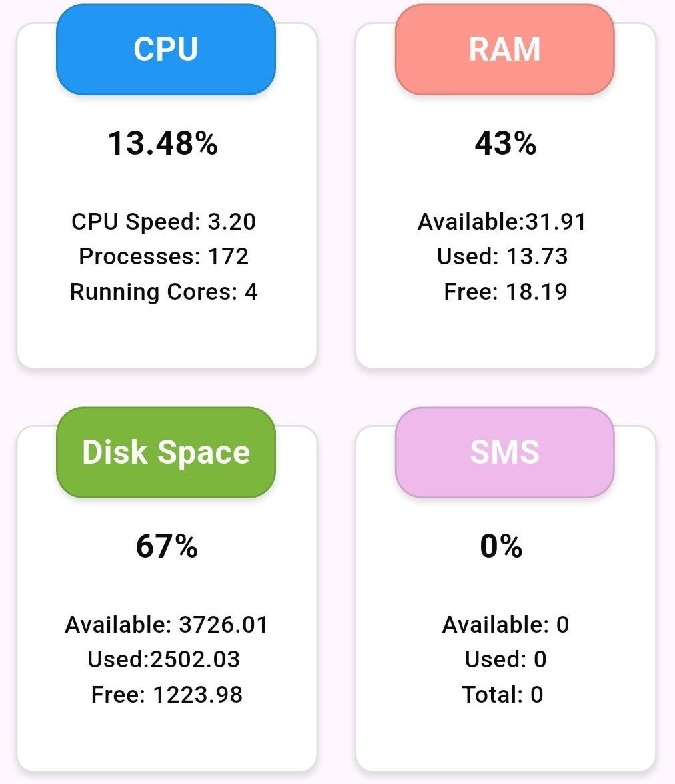Click the pink SMS header button
This screenshot has height=784, width=675.
click(x=504, y=452)
